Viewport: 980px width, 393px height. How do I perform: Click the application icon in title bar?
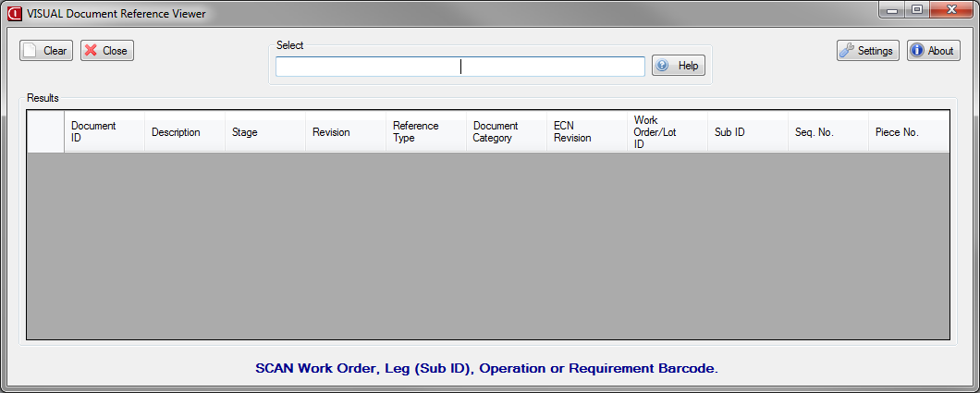15,14
